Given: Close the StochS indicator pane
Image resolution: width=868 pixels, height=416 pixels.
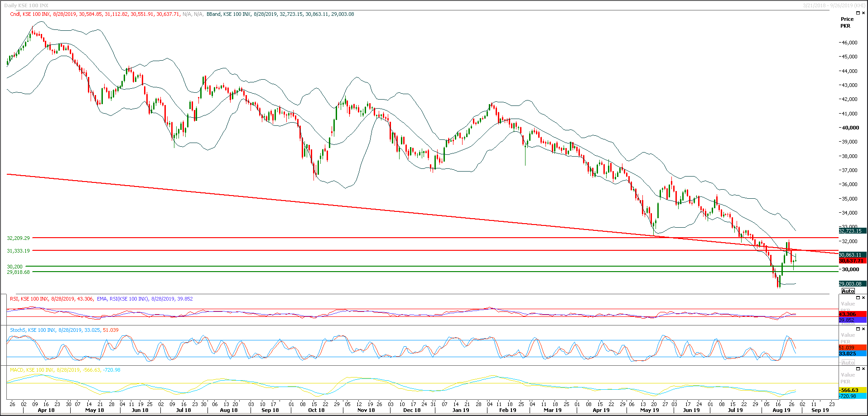Looking at the screenshot, I should (863, 329).
